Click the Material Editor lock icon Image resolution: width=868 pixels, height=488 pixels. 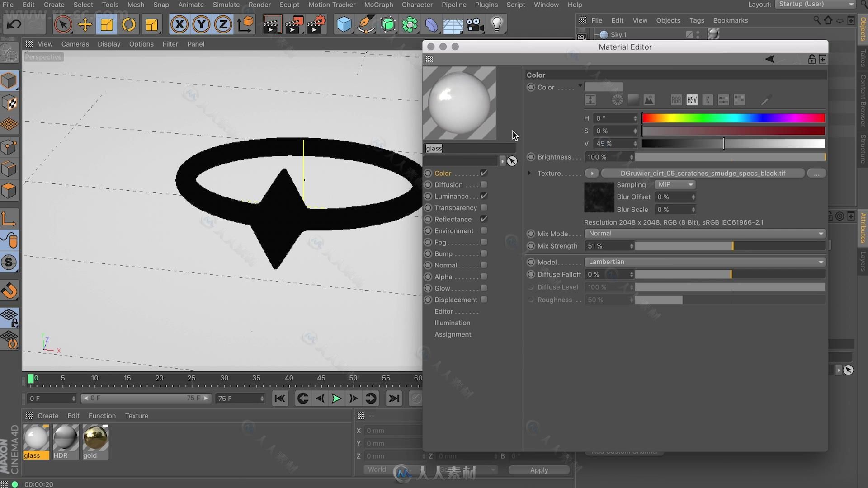(x=812, y=59)
